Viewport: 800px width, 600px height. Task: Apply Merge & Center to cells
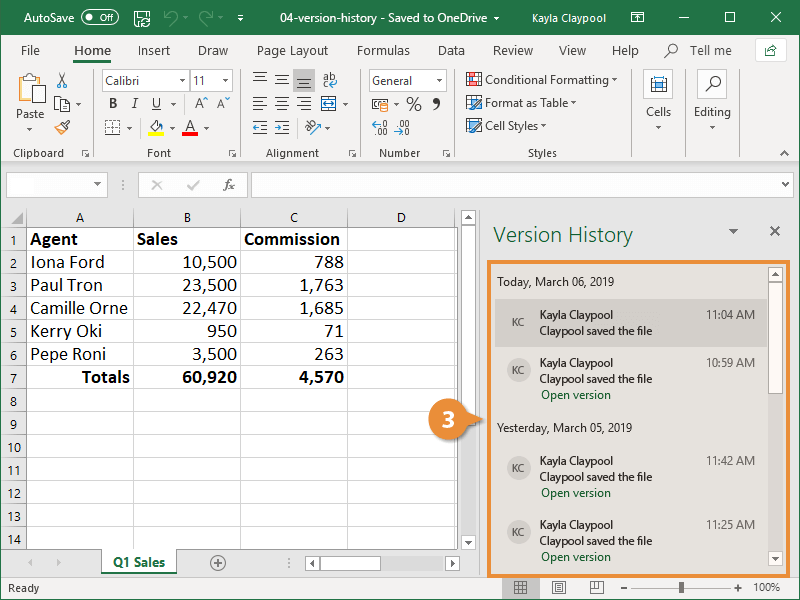[x=329, y=104]
